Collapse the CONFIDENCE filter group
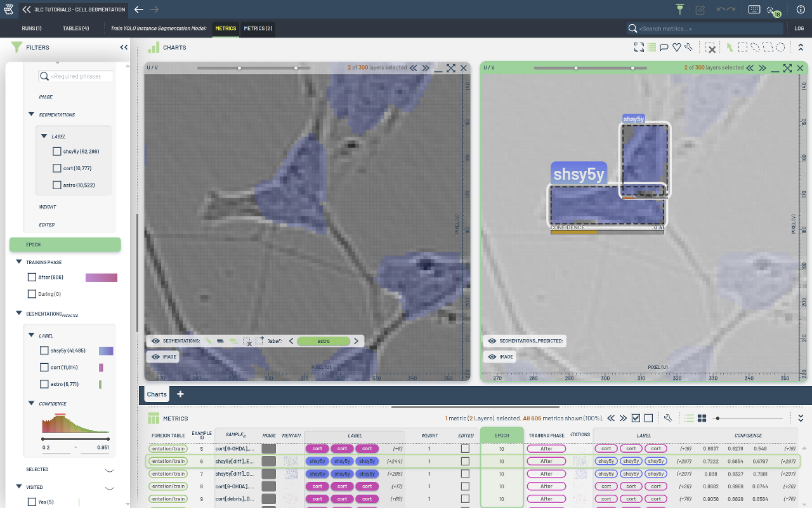The height and width of the screenshot is (508, 812). (31, 404)
